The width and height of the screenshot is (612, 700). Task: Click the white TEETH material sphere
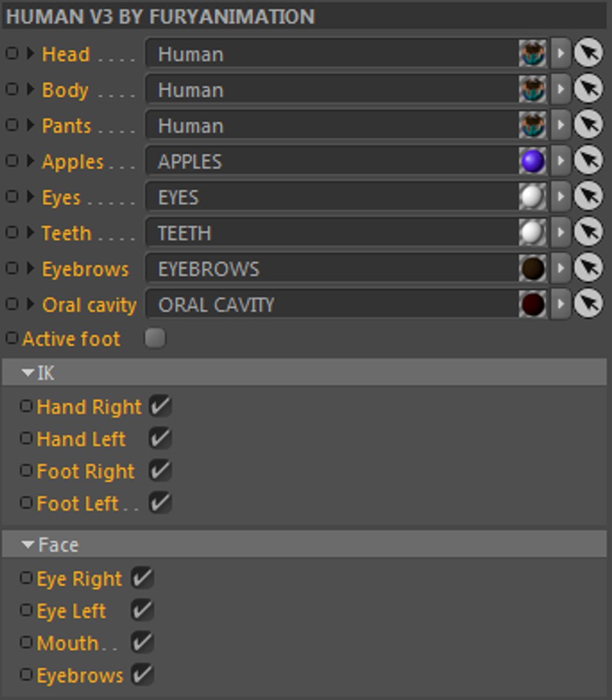tap(532, 233)
